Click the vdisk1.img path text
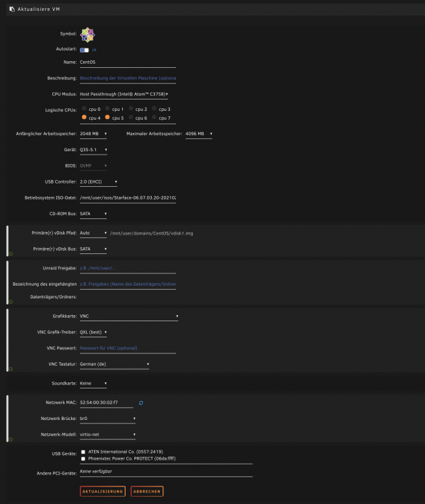The image size is (425, 504). point(152,233)
